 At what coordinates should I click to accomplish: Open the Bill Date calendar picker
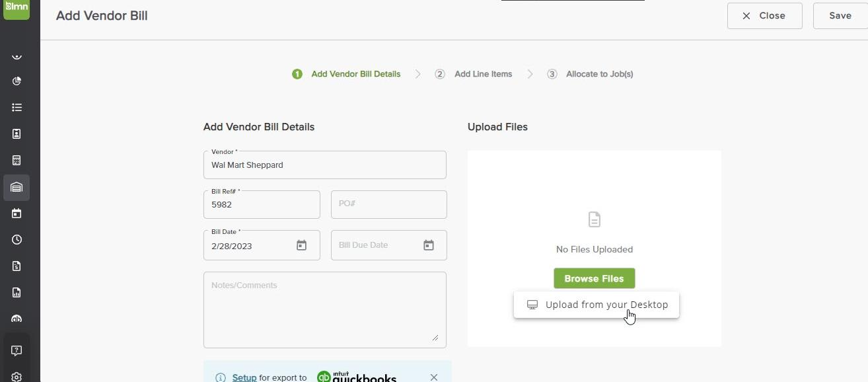click(x=301, y=245)
